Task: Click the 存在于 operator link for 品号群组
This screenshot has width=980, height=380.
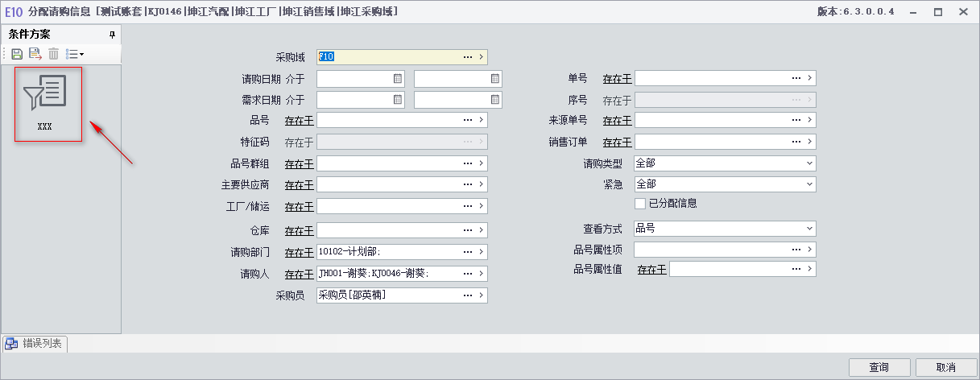Action: coord(299,164)
